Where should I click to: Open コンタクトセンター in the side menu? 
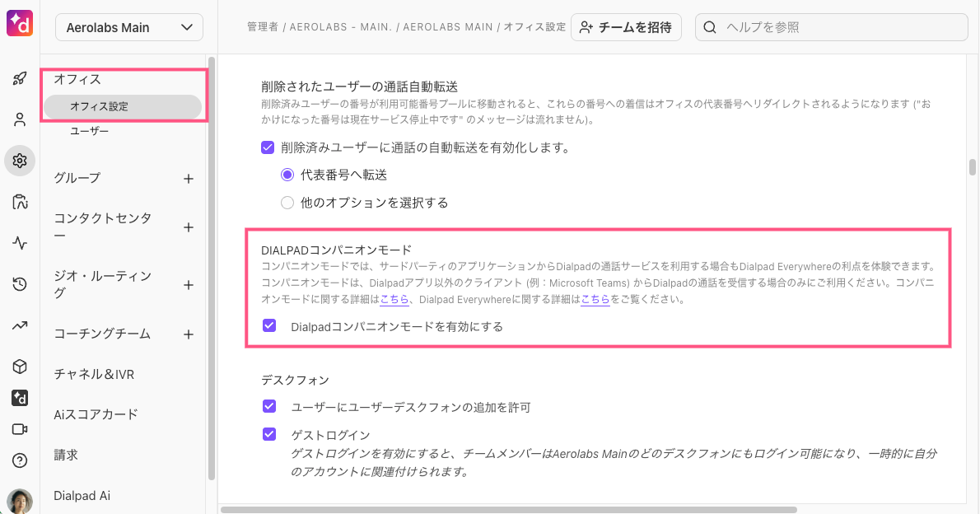(x=103, y=227)
